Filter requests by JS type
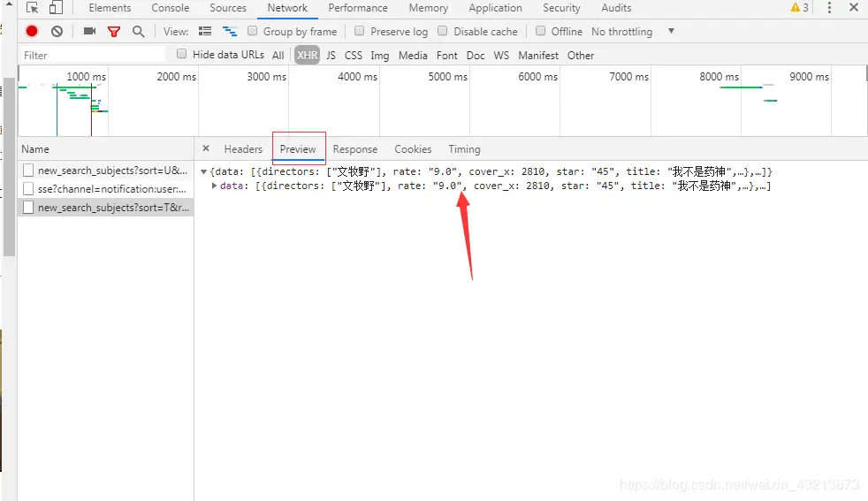 point(331,55)
